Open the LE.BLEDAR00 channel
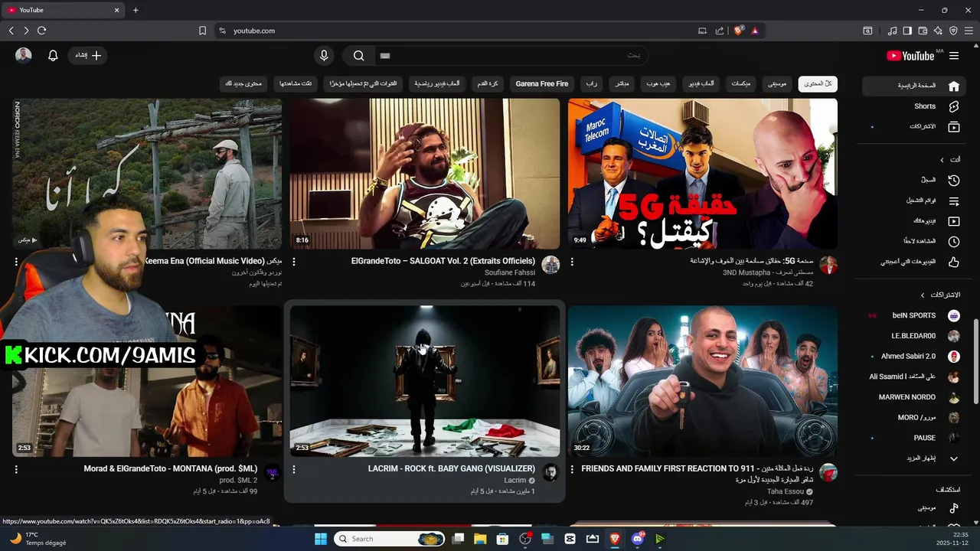This screenshot has width=980, height=551. (913, 336)
